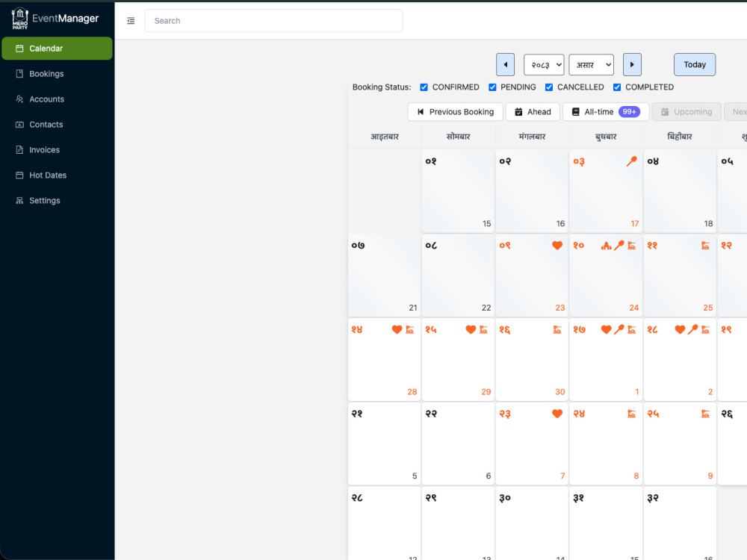This screenshot has height=560, width=747.
Task: Select calendar date ०८ (22)
Action: tap(459, 276)
